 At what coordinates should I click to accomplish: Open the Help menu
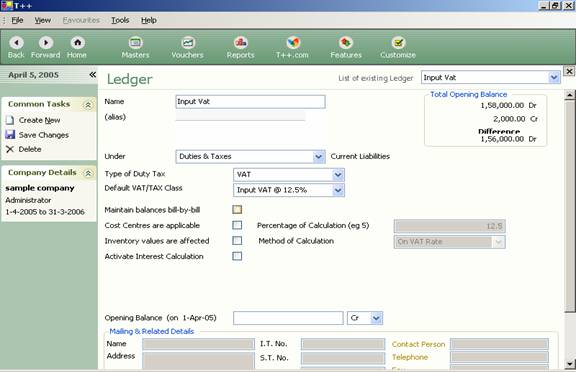point(149,20)
